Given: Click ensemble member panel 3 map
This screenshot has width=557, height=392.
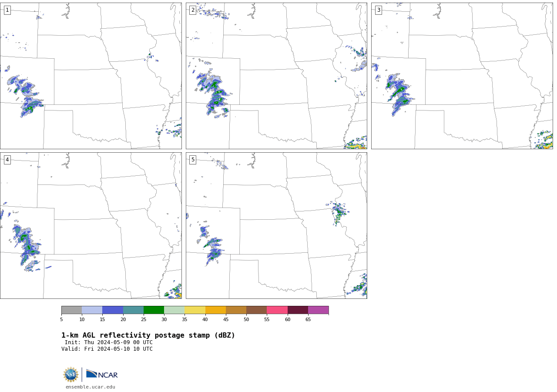Looking at the screenshot, I should click(462, 76).
